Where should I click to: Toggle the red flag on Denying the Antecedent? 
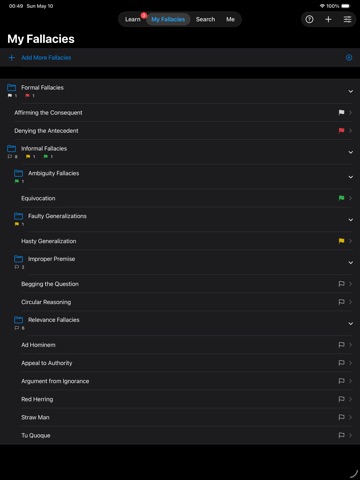[x=341, y=131]
